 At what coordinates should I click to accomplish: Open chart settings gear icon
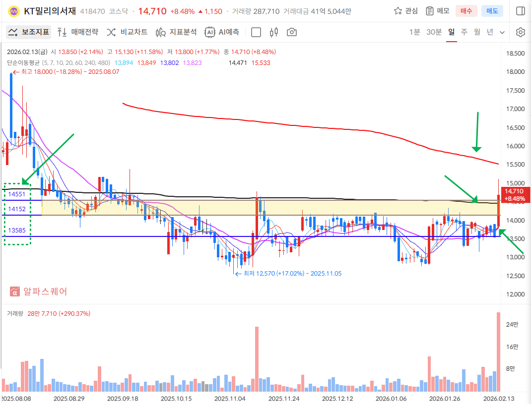[x=520, y=32]
